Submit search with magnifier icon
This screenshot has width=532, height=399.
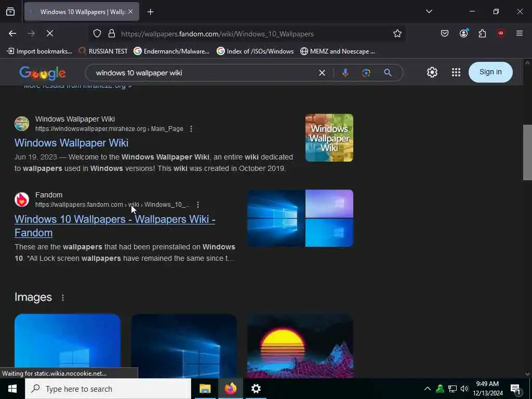click(x=388, y=73)
